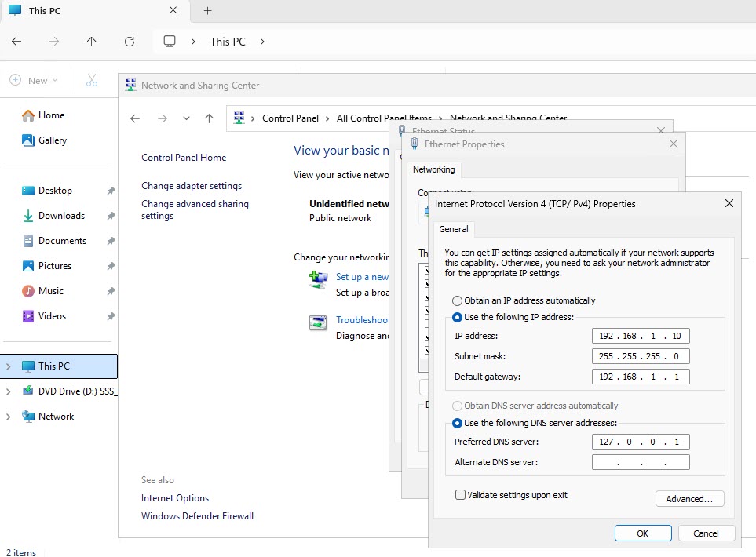This screenshot has width=756, height=557.
Task: Close the IPv4 Properties dialog
Action: pos(729,203)
